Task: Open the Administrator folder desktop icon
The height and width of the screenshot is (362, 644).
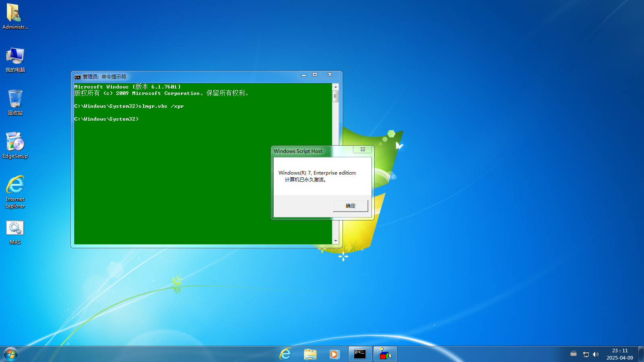Action: point(15,16)
